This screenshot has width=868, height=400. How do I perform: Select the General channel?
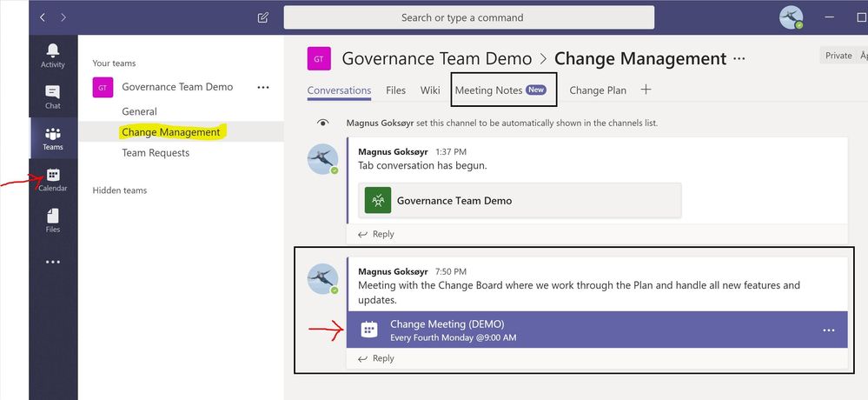(x=140, y=111)
